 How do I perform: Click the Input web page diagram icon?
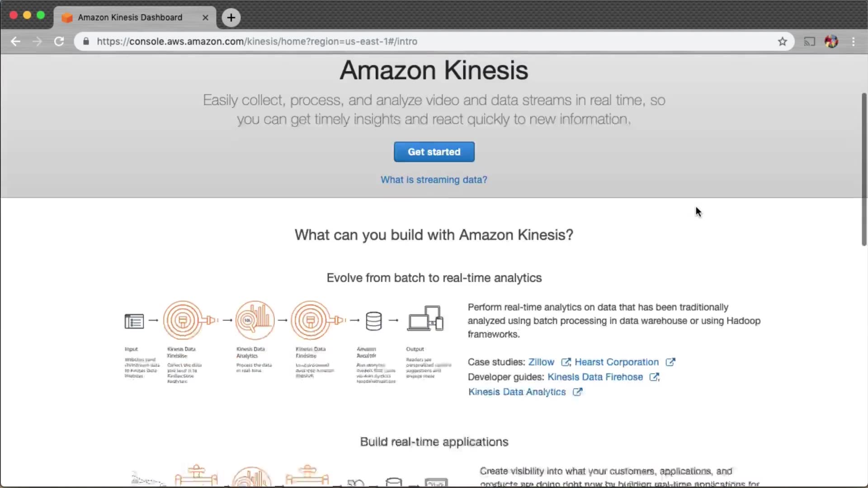click(x=134, y=321)
